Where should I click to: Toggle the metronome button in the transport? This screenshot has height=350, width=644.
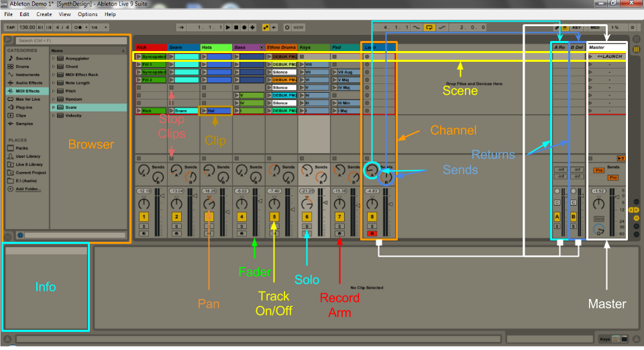coord(78,28)
